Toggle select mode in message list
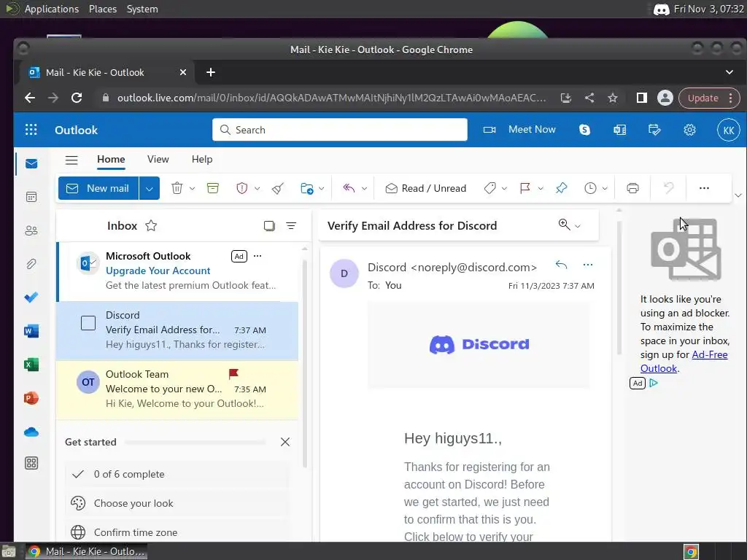The height and width of the screenshot is (560, 747). coord(269,226)
